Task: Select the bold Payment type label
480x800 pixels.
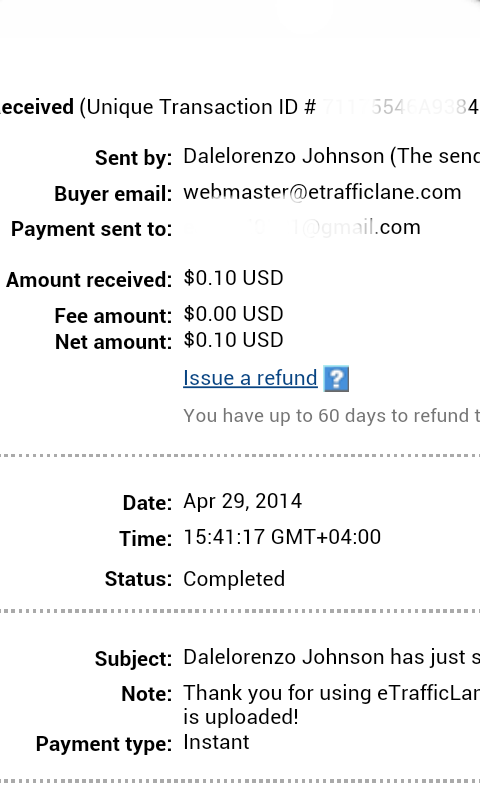Action: 104,744
